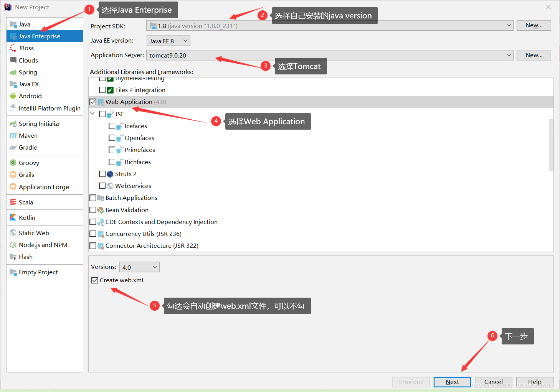Screen dimensions: 560x392
Task: Click the Previous button
Action: tap(411, 382)
